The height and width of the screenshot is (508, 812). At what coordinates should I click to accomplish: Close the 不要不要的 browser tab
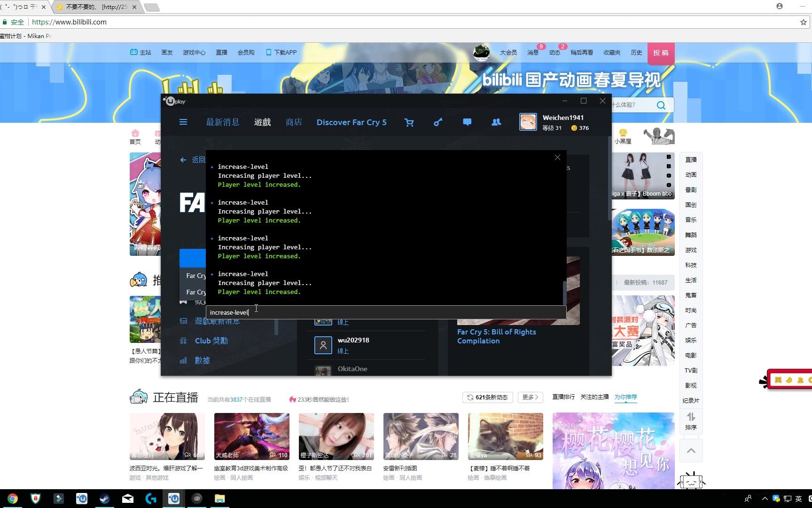coord(134,7)
